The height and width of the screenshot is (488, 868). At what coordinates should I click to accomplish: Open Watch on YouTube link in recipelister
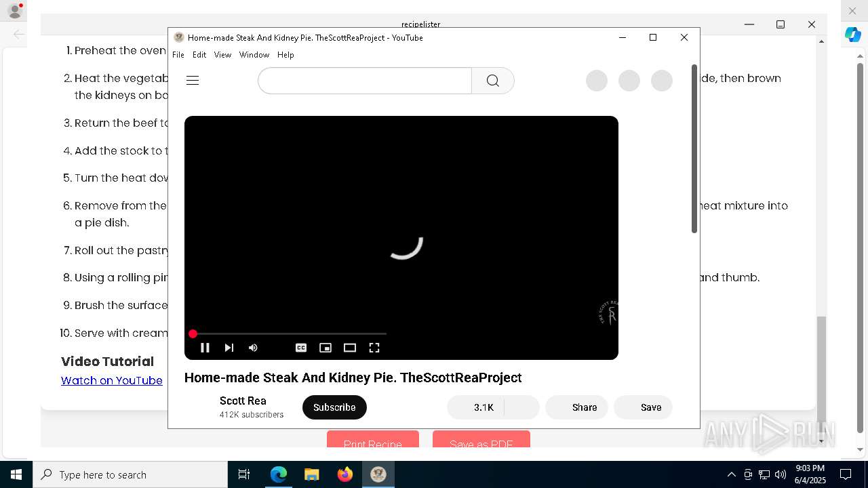tap(112, 380)
